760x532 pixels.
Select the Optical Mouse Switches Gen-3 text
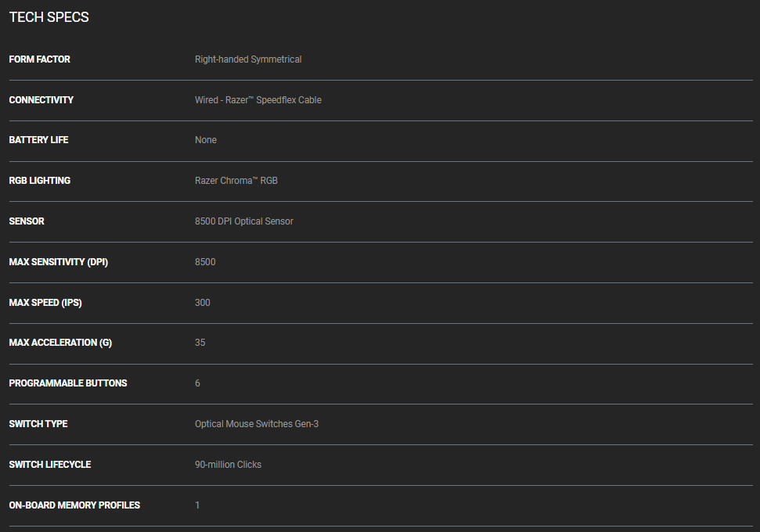tap(257, 424)
